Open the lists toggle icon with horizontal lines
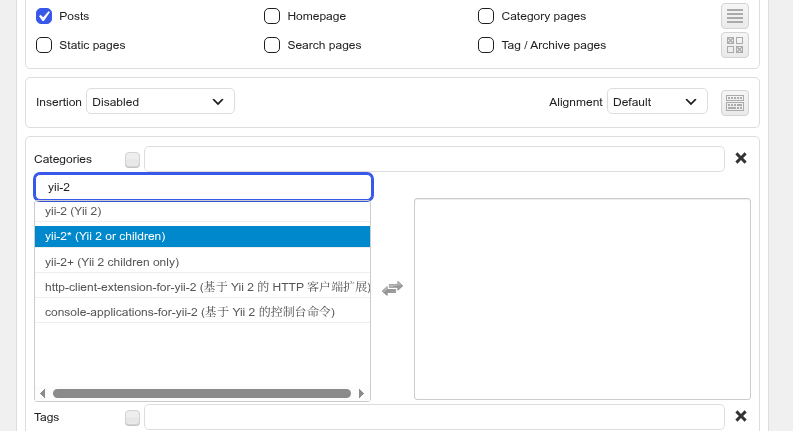Image resolution: width=793 pixels, height=431 pixels. tap(734, 16)
